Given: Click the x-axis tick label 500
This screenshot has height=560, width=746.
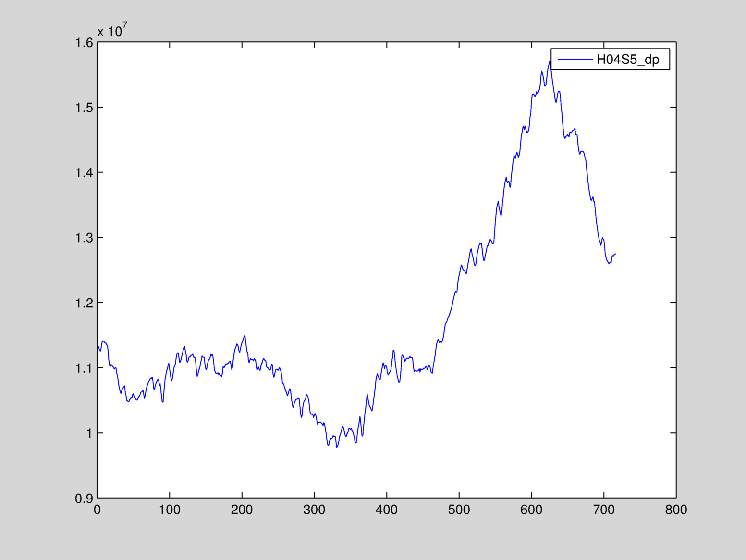Looking at the screenshot, I should (x=459, y=510).
